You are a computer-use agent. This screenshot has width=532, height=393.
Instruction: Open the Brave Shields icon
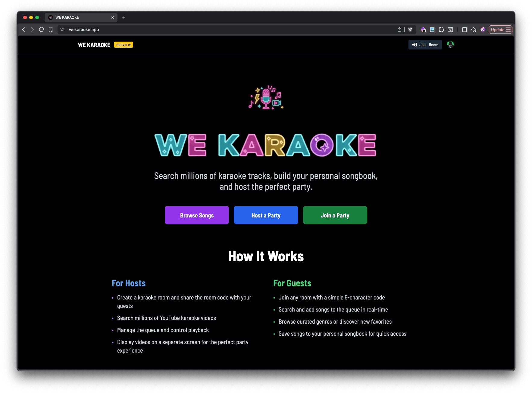(410, 30)
